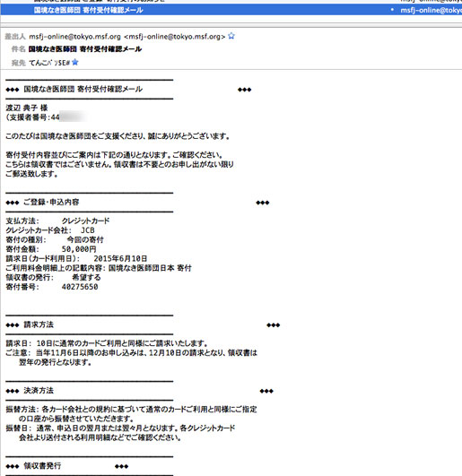Click the ご注意 当年11月6日以降 line

(131, 353)
